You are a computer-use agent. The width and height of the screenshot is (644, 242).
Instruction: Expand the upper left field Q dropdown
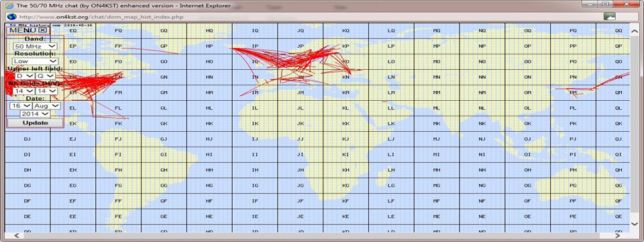(x=45, y=76)
